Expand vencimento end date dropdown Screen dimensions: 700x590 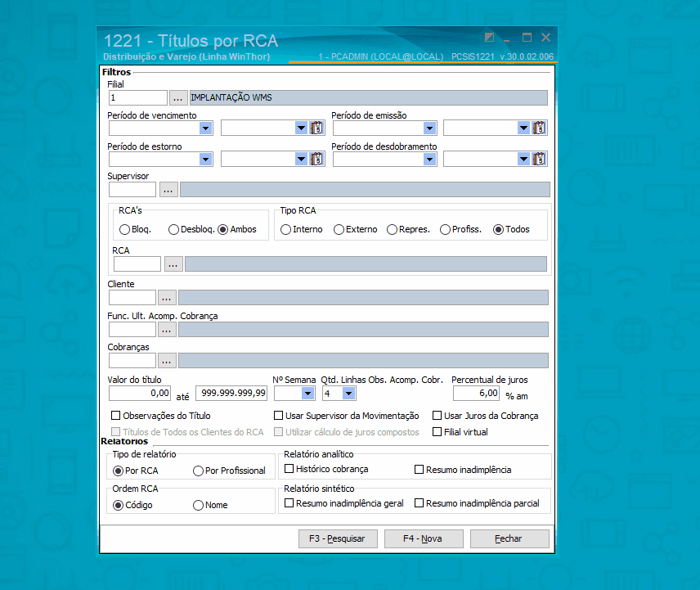(x=301, y=128)
